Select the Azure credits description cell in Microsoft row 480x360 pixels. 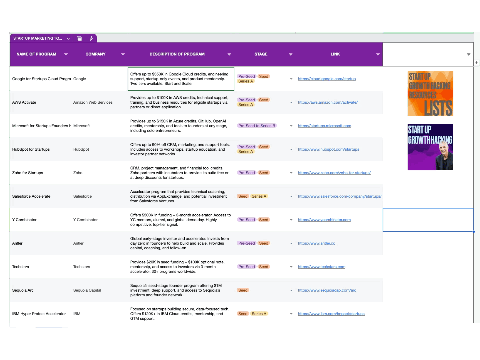[181, 126]
